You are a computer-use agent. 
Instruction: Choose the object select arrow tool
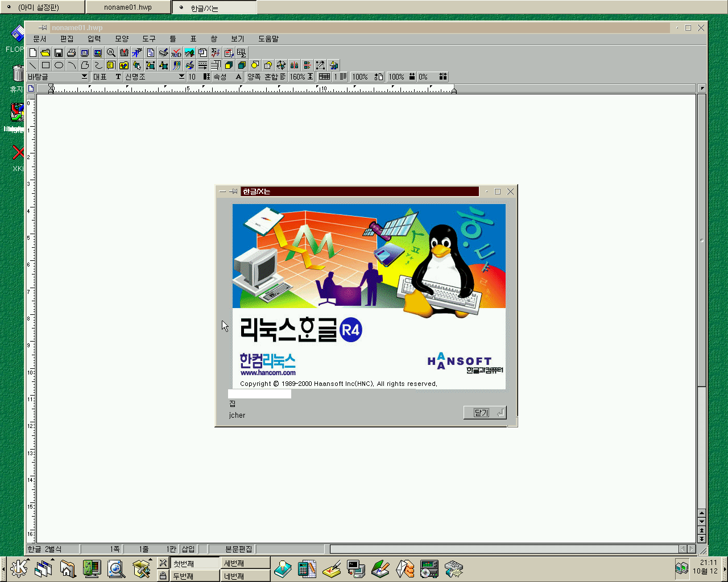[137, 65]
